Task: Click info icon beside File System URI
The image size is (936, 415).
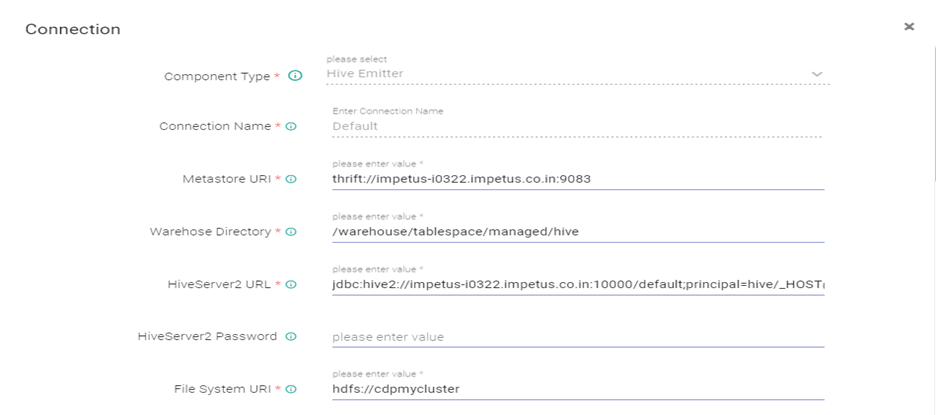Action: click(x=291, y=389)
